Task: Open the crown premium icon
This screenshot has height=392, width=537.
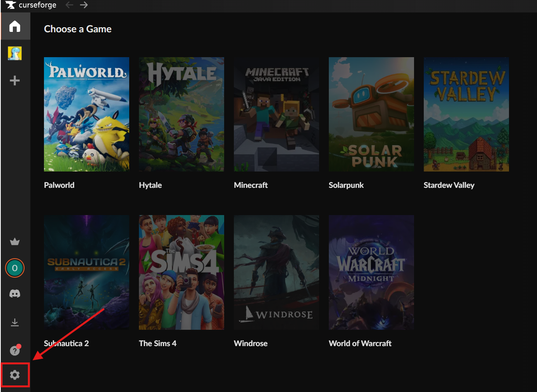Action: 15,241
